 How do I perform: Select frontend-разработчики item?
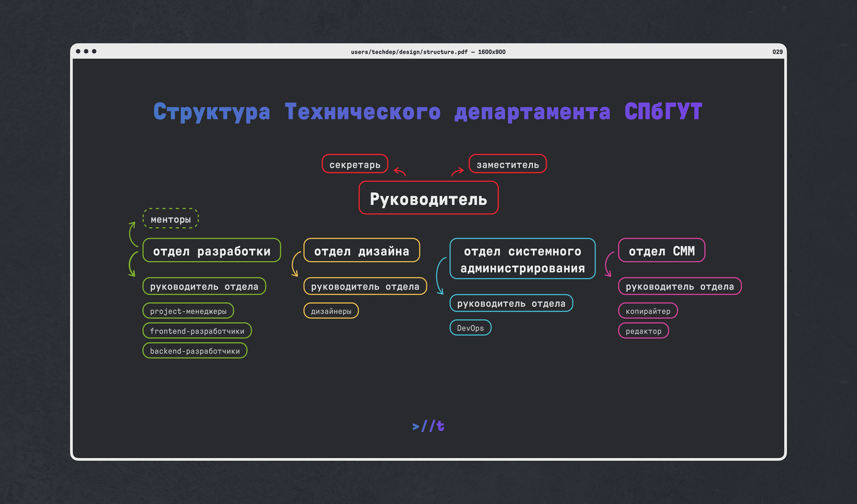pyautogui.click(x=197, y=331)
